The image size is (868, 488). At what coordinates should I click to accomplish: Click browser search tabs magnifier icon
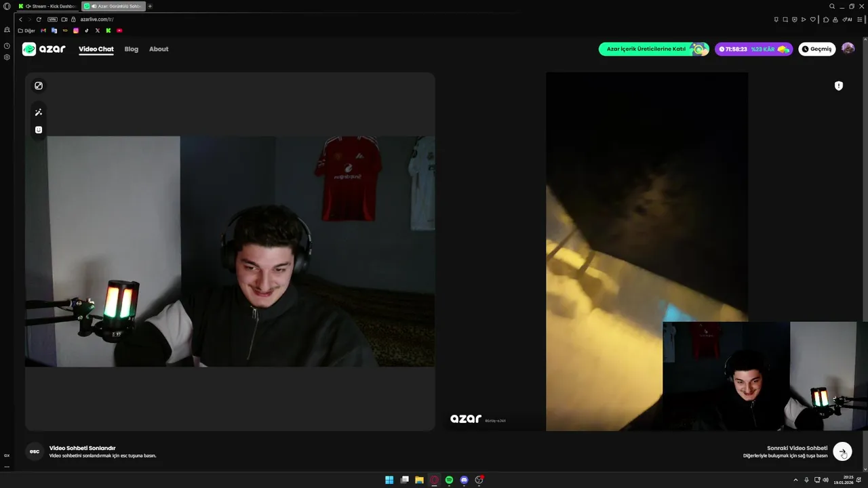point(832,6)
